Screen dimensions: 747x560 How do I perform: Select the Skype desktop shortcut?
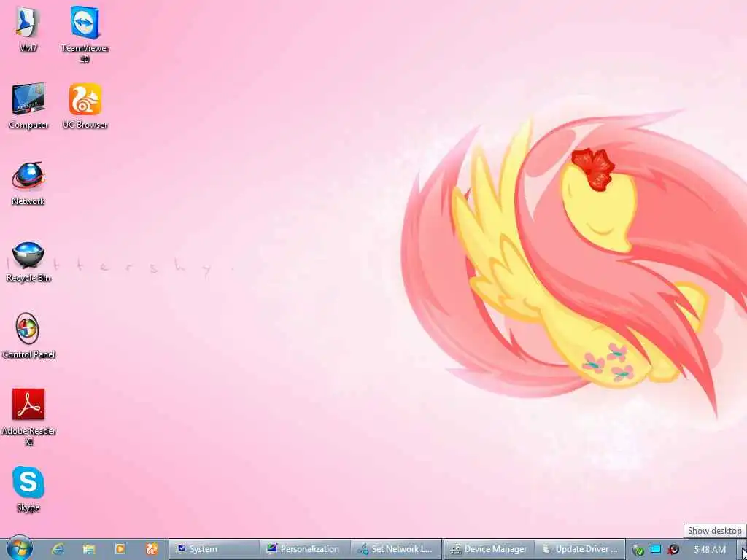click(x=28, y=489)
